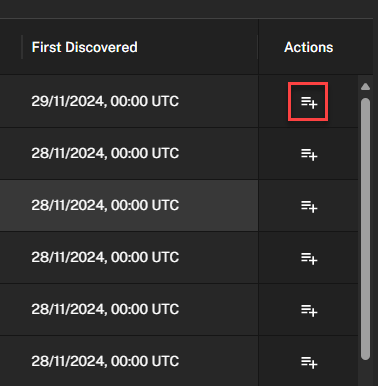Click divider between First Discovered and Actions headers
Image resolution: width=378 pixels, height=386 pixels.
[258, 47]
